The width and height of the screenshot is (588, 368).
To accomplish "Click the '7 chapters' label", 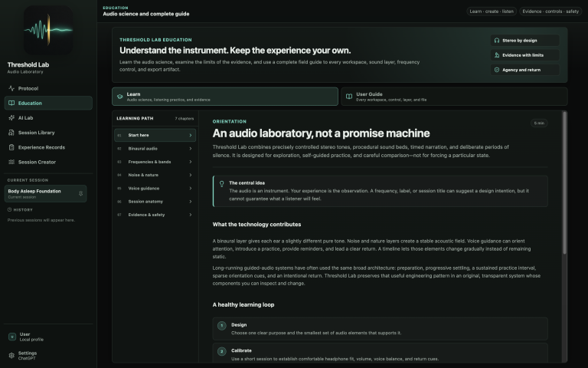I will [184, 119].
